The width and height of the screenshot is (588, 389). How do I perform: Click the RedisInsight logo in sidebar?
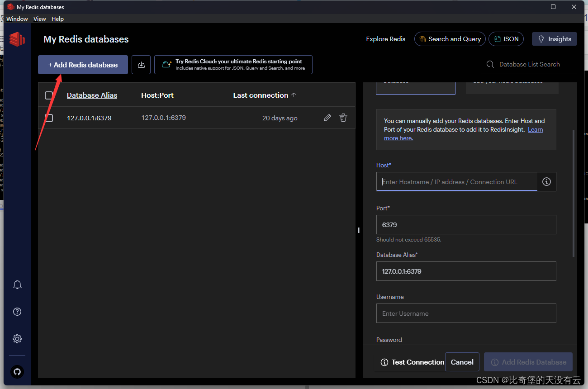point(17,39)
